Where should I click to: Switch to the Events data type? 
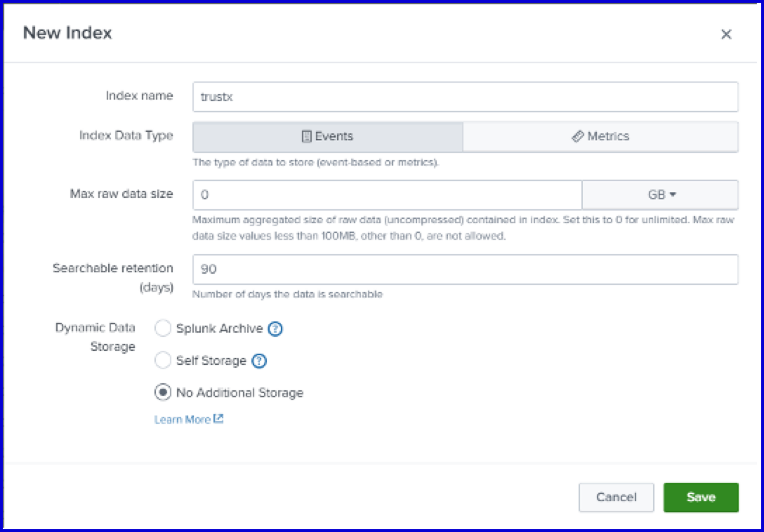tap(327, 137)
